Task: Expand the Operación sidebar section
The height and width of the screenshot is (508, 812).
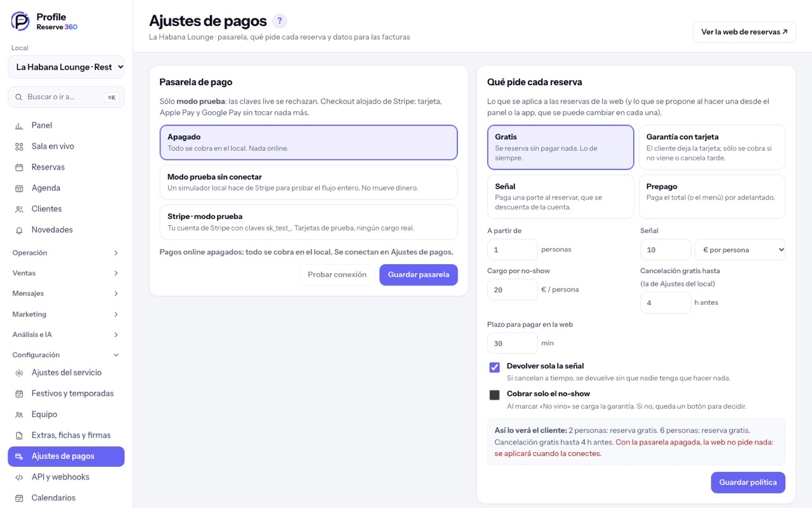Action: 66,253
